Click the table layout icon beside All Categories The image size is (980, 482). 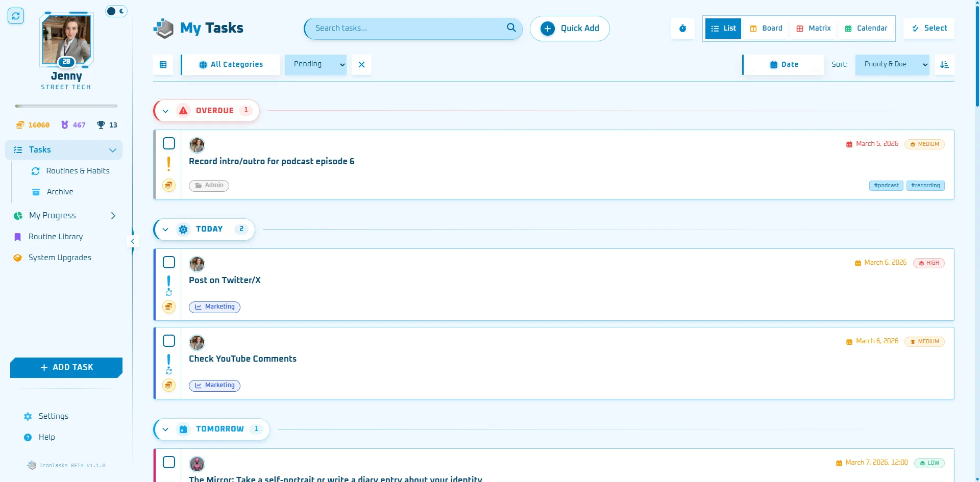click(163, 65)
